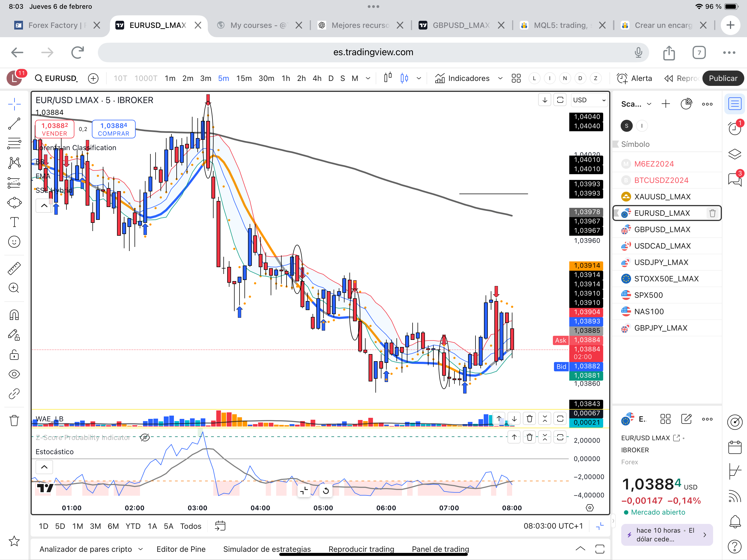The height and width of the screenshot is (560, 747).
Task: Open the EURUSD symbol search
Action: 56,78
